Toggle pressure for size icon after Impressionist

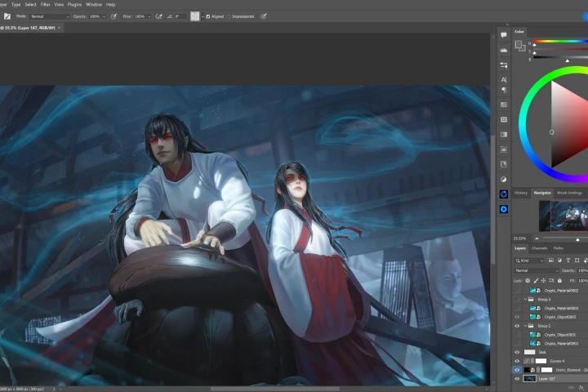[x=264, y=16]
